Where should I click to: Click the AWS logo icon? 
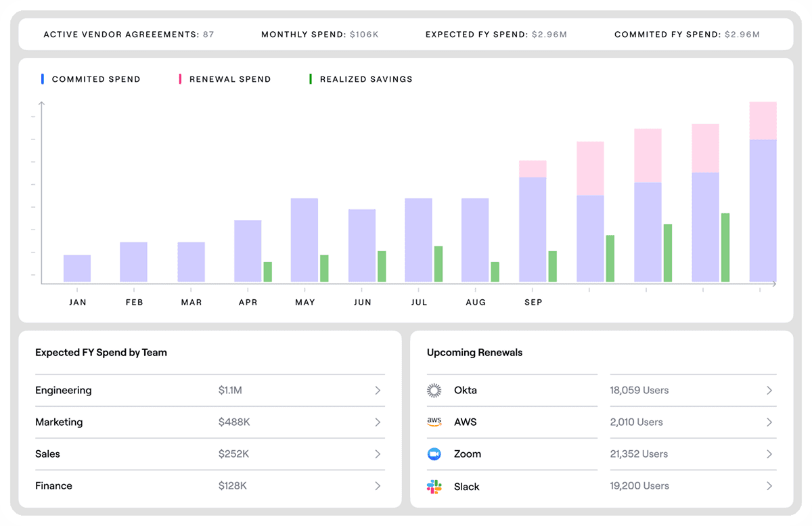coord(434,422)
